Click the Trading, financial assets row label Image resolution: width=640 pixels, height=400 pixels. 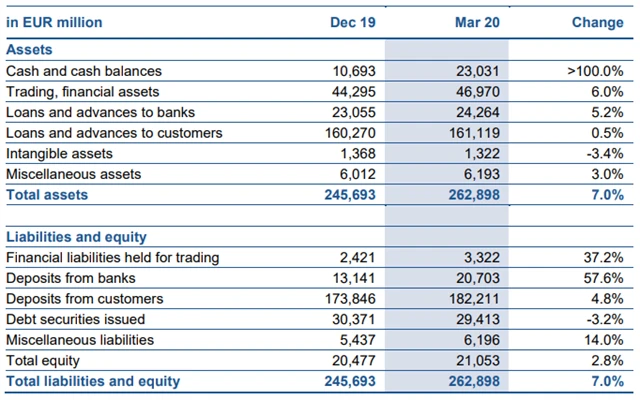(87, 92)
